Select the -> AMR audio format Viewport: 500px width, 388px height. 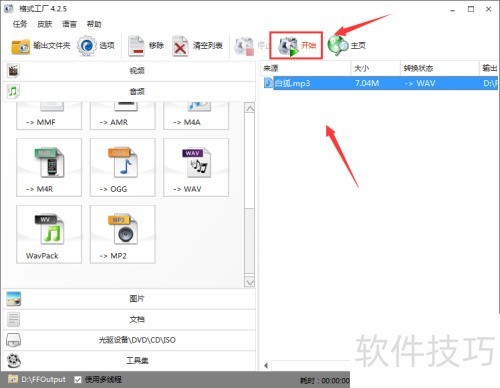(123, 116)
